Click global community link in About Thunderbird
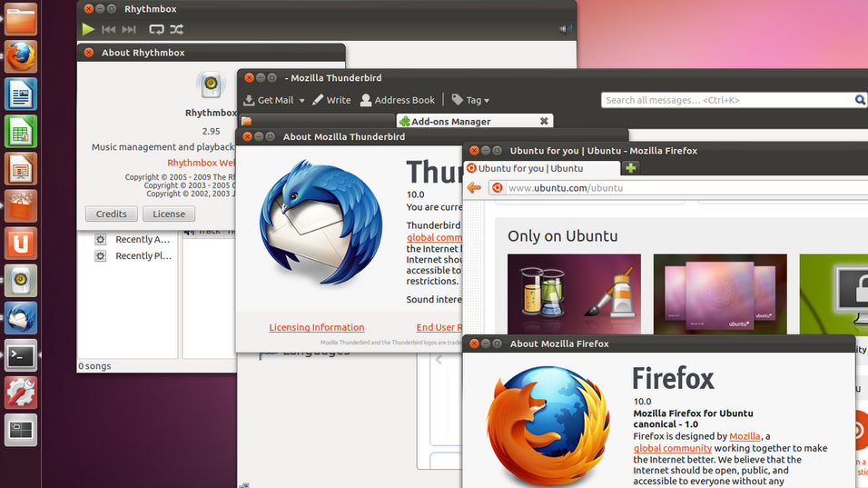Image resolution: width=868 pixels, height=488 pixels. click(x=434, y=237)
